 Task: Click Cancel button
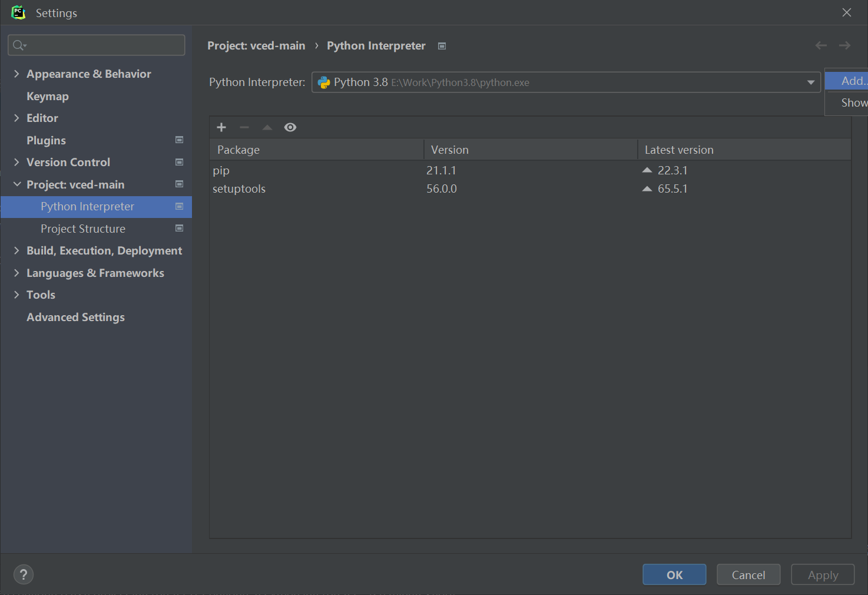748,574
